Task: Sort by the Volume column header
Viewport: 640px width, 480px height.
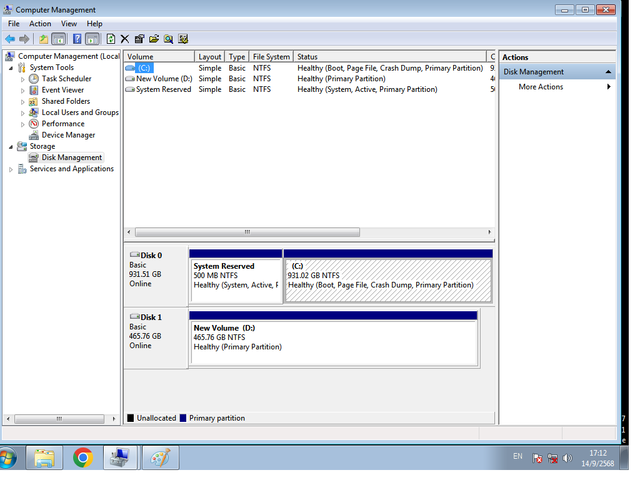Action: click(159, 57)
